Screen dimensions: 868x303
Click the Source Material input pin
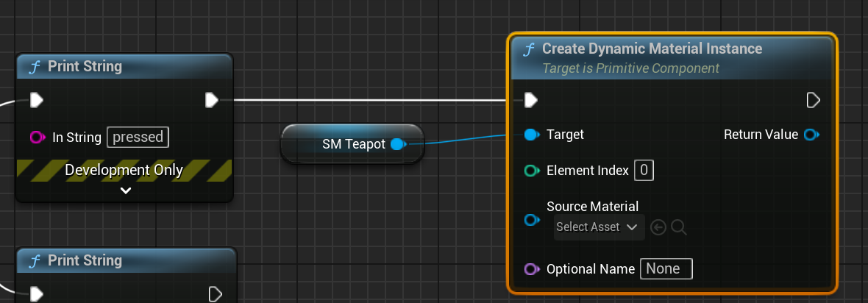click(x=531, y=220)
